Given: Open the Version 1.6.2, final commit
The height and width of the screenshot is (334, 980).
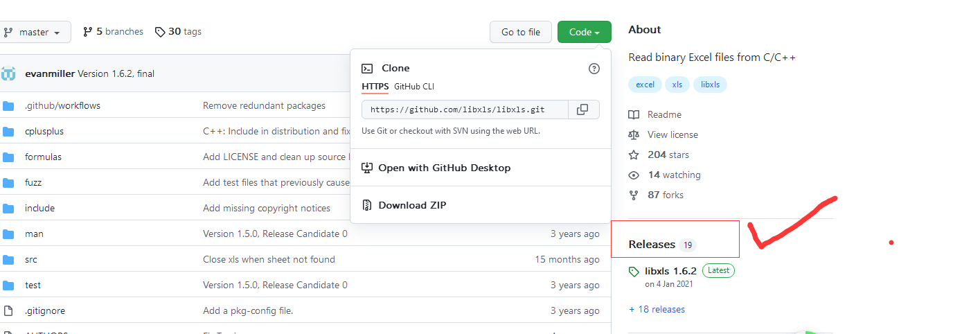Looking at the screenshot, I should pyautogui.click(x=116, y=73).
